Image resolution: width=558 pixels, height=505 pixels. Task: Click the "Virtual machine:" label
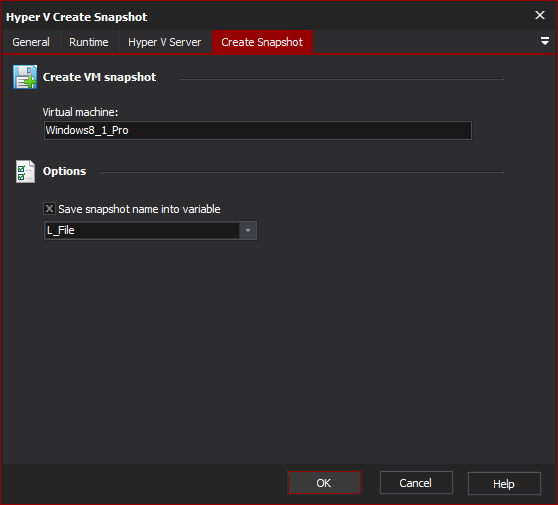tap(80, 112)
